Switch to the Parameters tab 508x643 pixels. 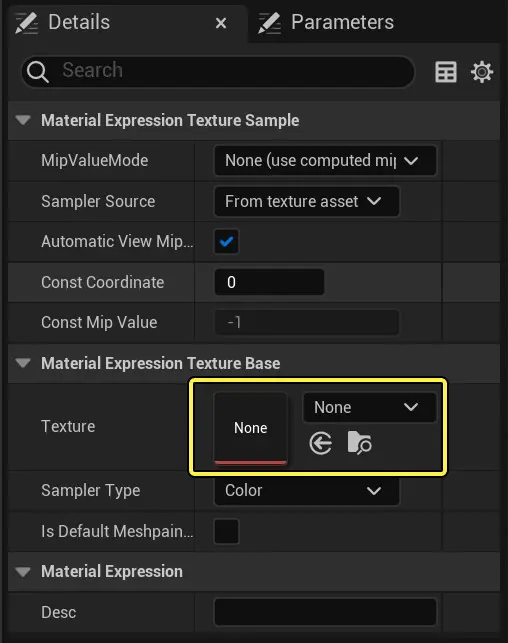[x=342, y=22]
